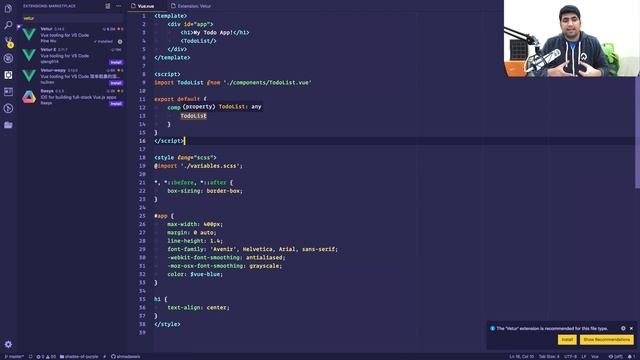
Task: Click the eye (off) status bar item
Action: (616, 356)
